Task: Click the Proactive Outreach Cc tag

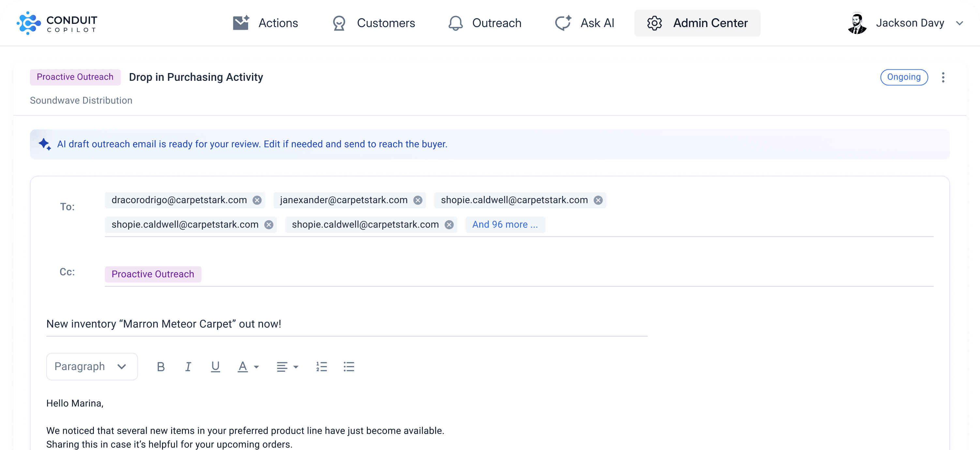Action: tap(153, 274)
